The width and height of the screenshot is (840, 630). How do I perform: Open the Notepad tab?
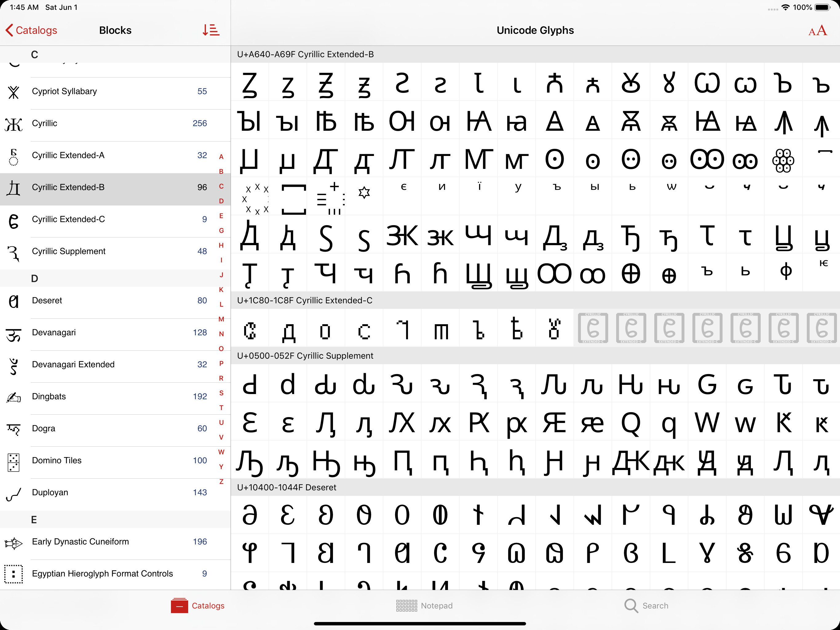(x=424, y=606)
